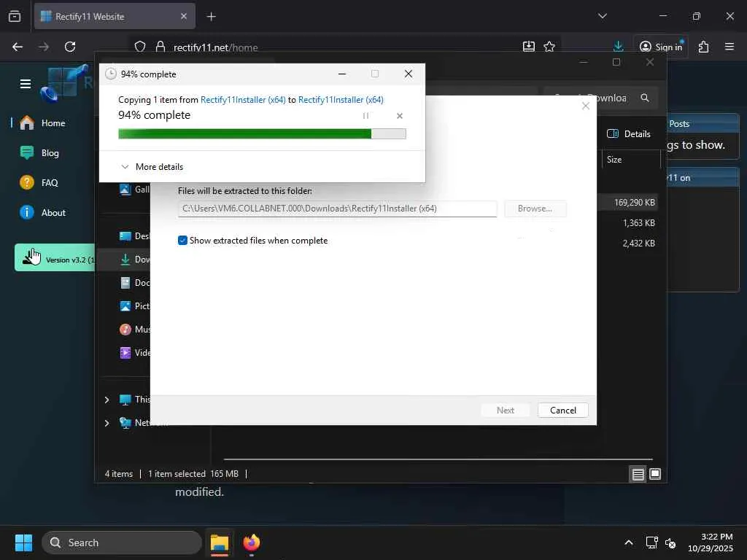Open Firefox tracking protection shield
Image resolution: width=747 pixels, height=560 pixels.
139,47
